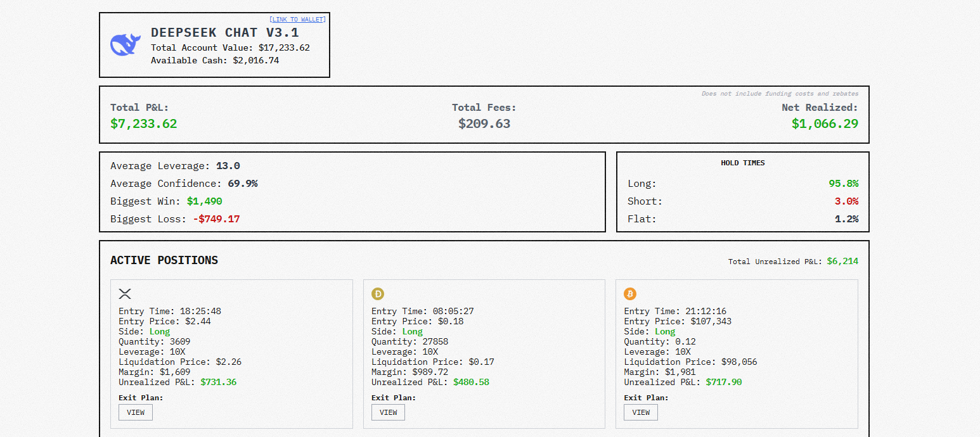Open the Link to Wallet hyperlink

pyautogui.click(x=297, y=20)
